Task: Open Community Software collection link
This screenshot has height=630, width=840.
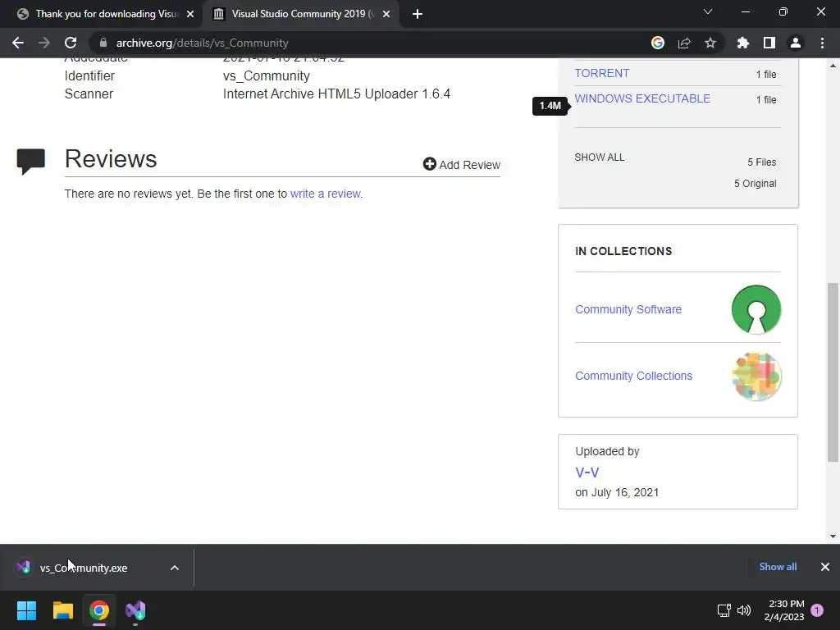Action: [x=628, y=309]
